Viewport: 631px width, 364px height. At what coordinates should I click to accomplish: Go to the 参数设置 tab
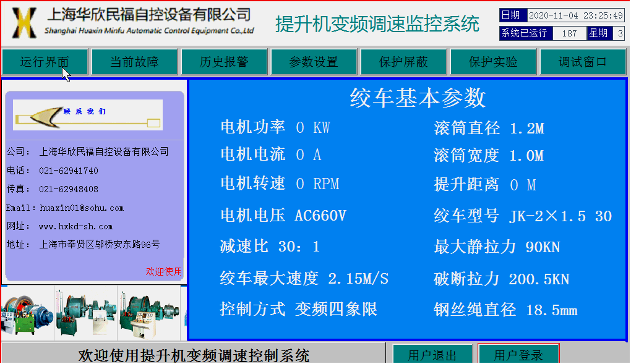(314, 62)
